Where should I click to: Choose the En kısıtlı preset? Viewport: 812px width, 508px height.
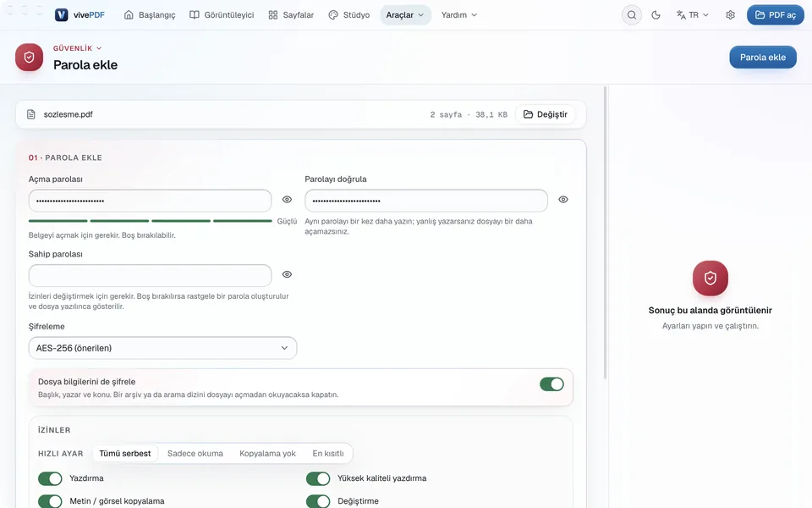click(x=328, y=454)
